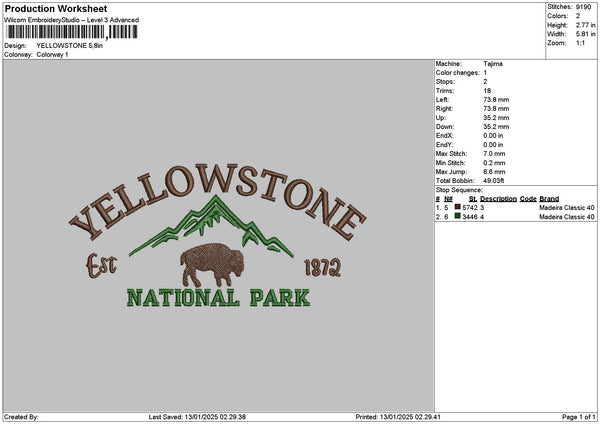Click the 'Code' column header
Screen dimensions: 600x424
pos(528,199)
